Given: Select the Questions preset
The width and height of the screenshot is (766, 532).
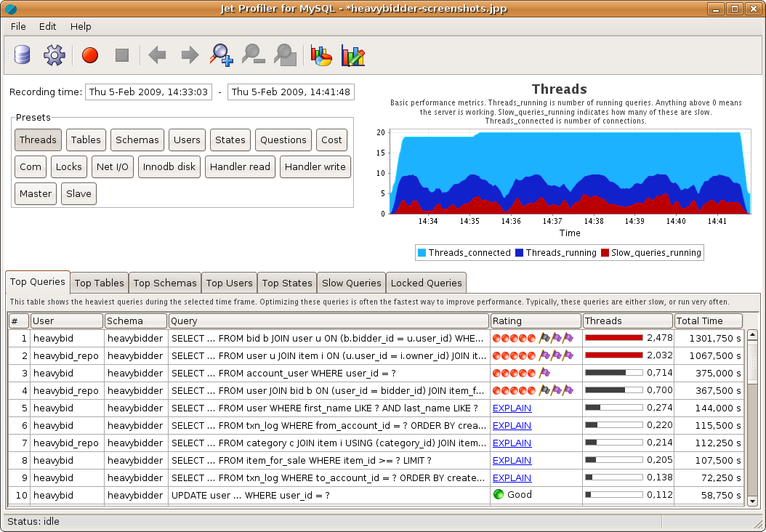Looking at the screenshot, I should [x=283, y=140].
